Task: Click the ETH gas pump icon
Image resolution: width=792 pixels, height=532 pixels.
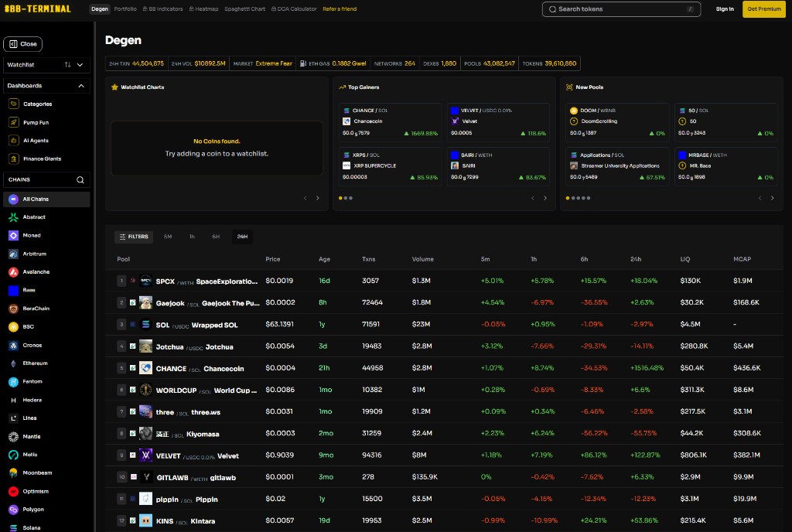Action: point(303,63)
